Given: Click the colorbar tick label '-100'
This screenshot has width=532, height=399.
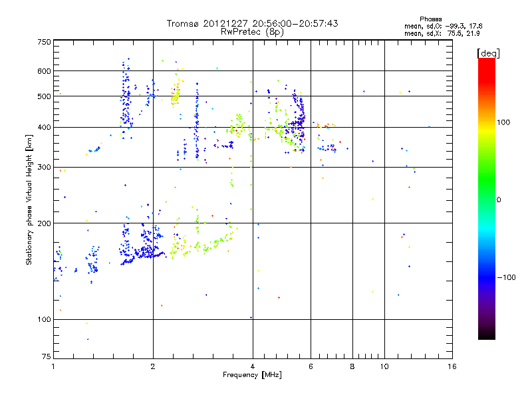Looking at the screenshot, I should pos(506,277).
